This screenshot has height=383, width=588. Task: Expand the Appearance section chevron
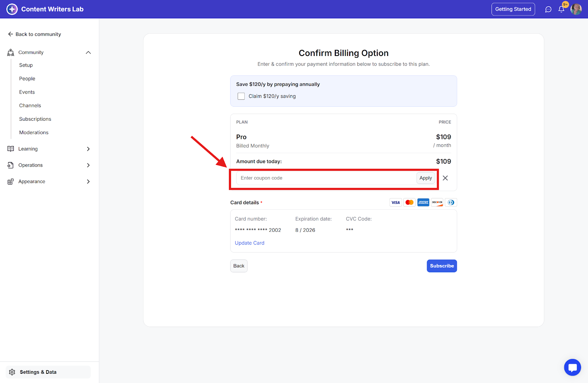[x=88, y=181]
